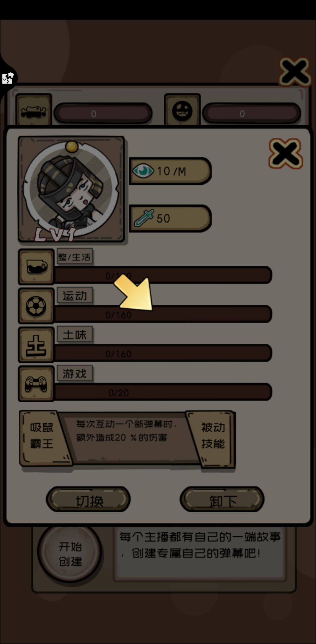This screenshot has width=316, height=644.
Task: Tap the streamer avatar portrait
Action: (71, 189)
